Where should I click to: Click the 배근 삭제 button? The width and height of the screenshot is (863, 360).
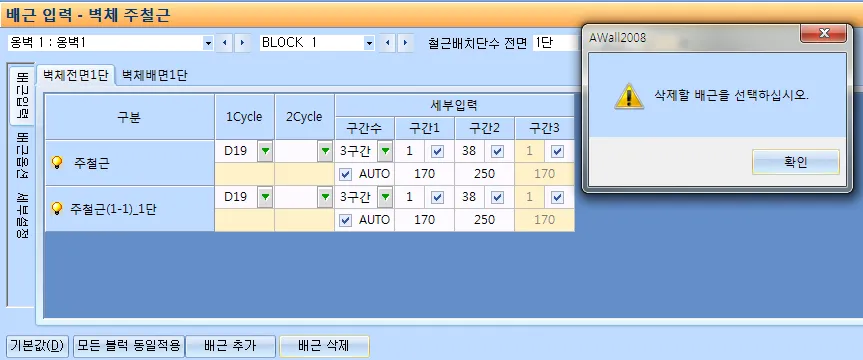(x=324, y=346)
